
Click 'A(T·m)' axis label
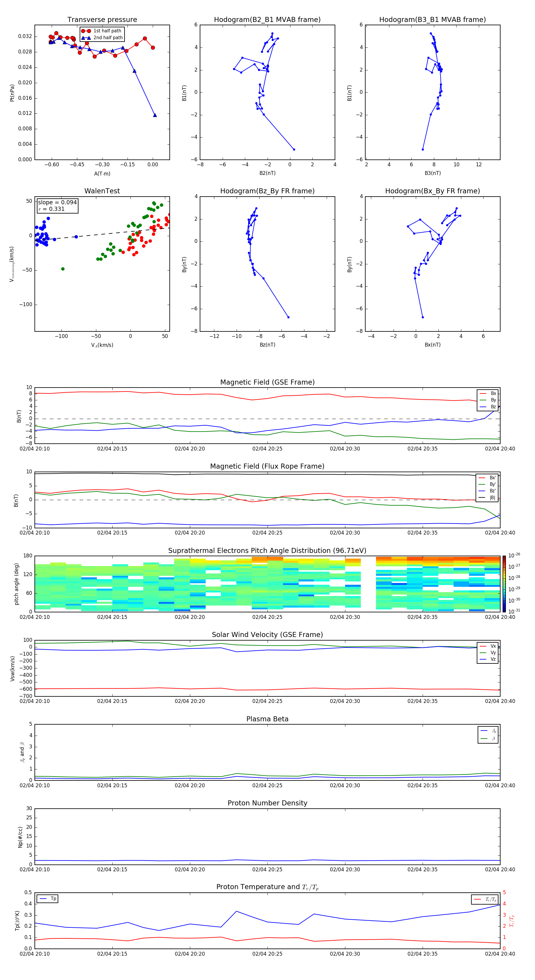[x=102, y=173]
